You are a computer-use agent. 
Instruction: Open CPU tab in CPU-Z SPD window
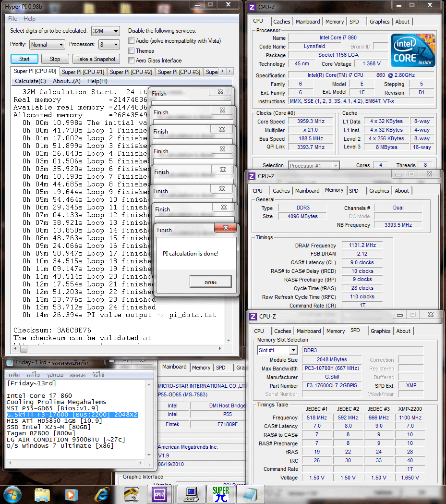(259, 331)
